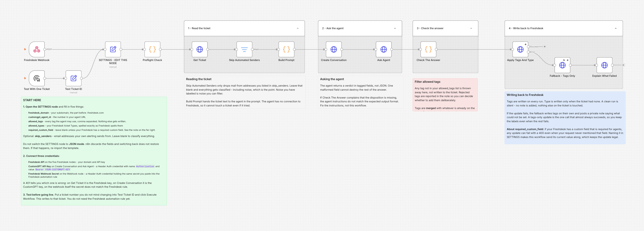Select the Skip Automated Senders filter node
Viewport: 644px width, 231px height.
tap(244, 49)
